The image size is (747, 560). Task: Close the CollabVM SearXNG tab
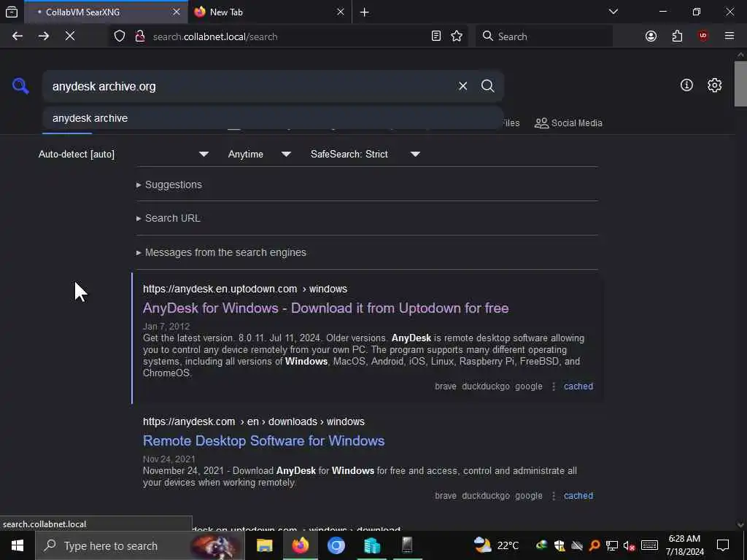coord(177,12)
